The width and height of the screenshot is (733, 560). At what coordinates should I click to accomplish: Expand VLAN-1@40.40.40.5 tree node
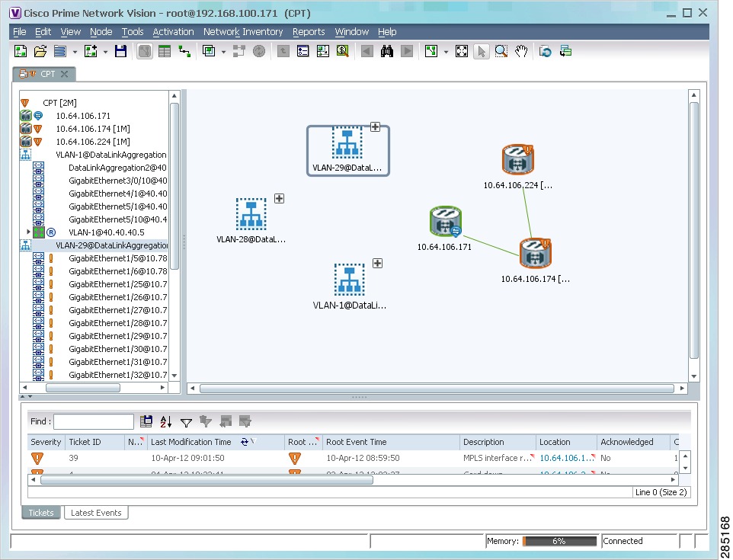[28, 232]
